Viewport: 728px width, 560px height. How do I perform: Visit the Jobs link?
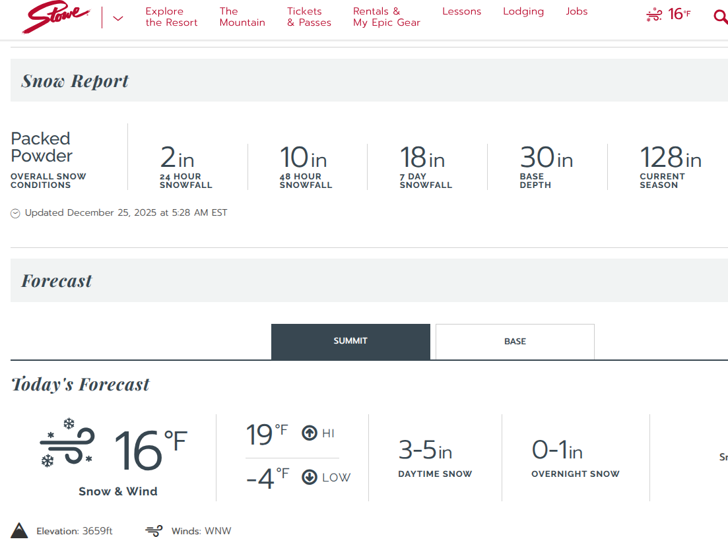pyautogui.click(x=576, y=12)
